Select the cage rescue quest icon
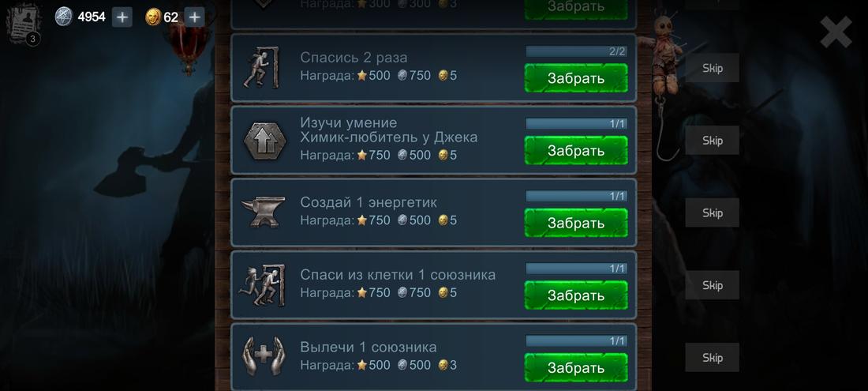The width and height of the screenshot is (868, 391). point(262,286)
